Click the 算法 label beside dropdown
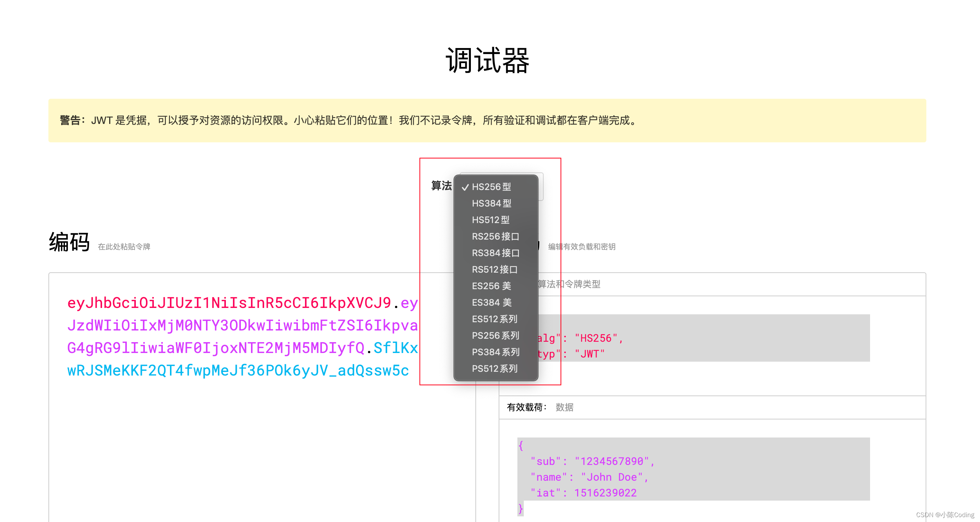The image size is (980, 522). (x=441, y=186)
